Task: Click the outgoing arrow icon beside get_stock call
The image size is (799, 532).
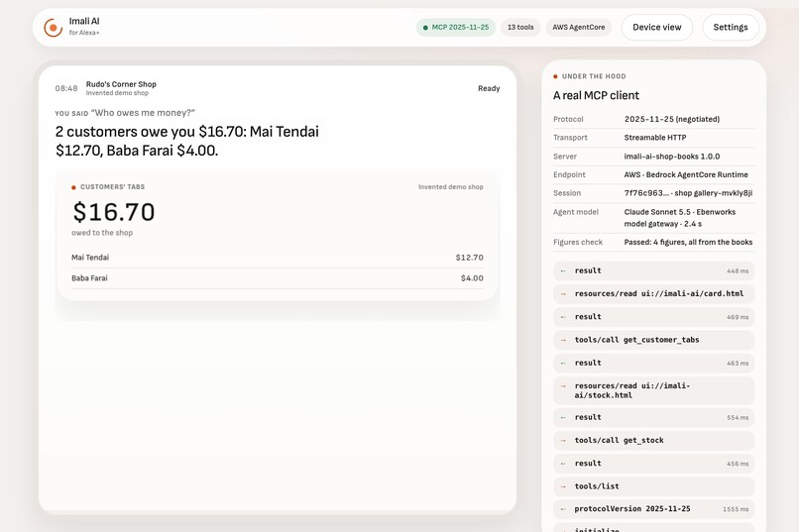Action: tap(563, 441)
